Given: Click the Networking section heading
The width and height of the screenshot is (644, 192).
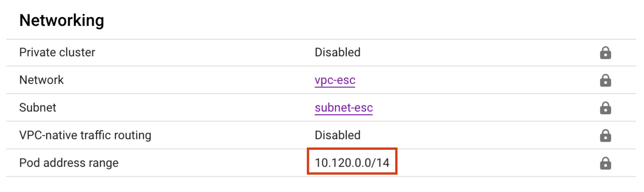Looking at the screenshot, I should tap(61, 21).
